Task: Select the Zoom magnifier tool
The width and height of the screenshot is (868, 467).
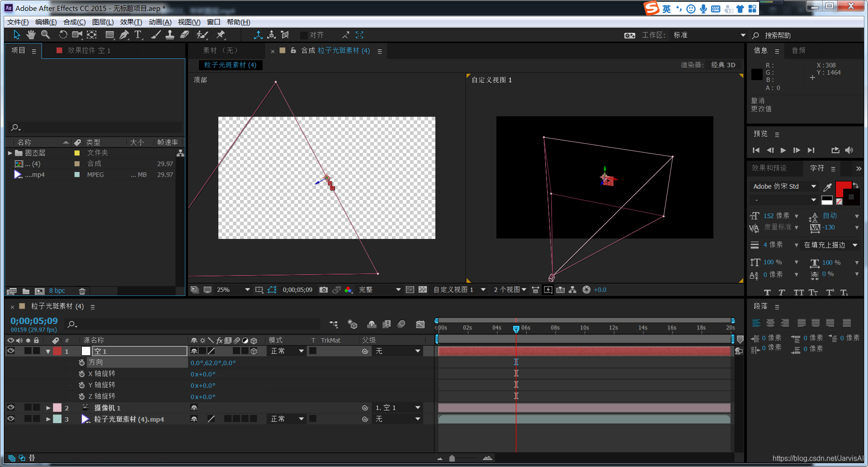Action: click(x=45, y=35)
